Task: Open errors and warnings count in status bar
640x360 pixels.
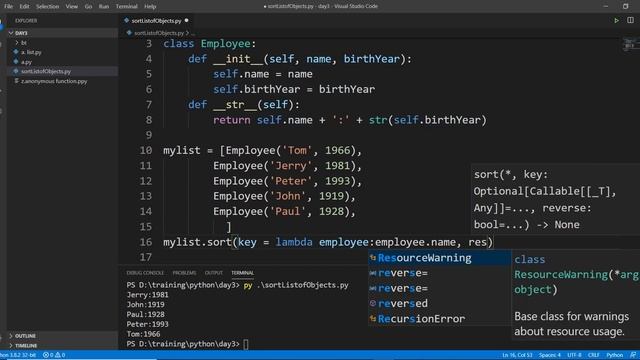Action: click(x=54, y=355)
